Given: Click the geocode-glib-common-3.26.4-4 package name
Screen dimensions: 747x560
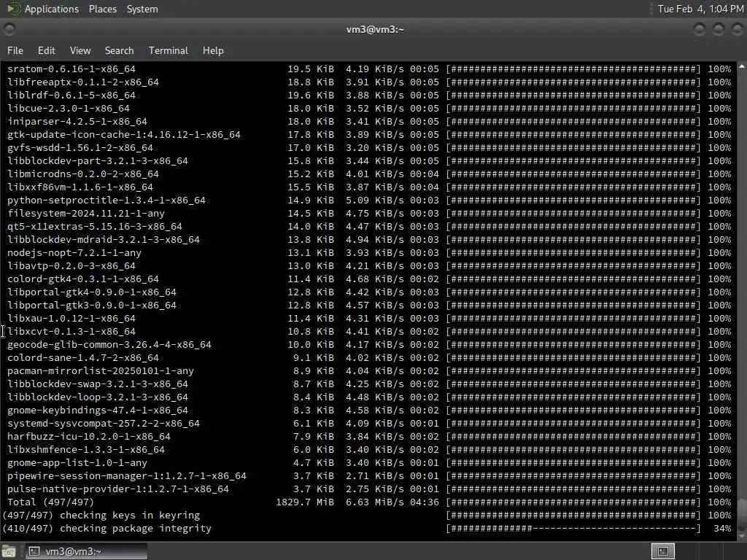Looking at the screenshot, I should [x=109, y=344].
